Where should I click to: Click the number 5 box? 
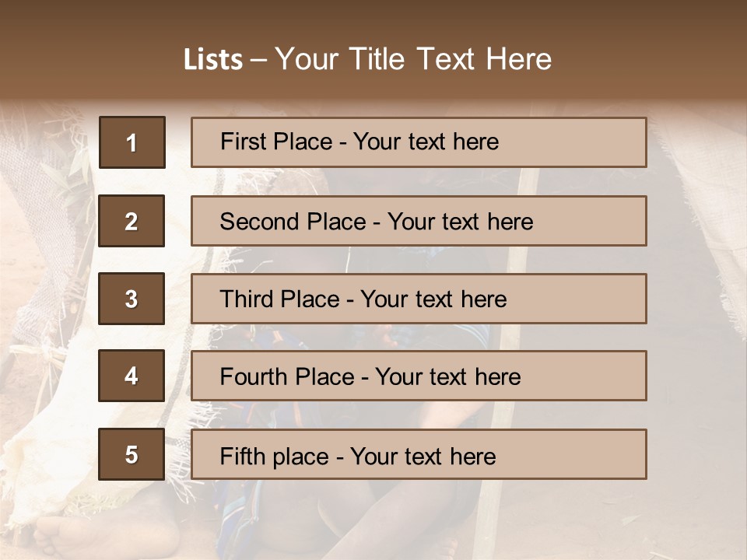(x=132, y=454)
